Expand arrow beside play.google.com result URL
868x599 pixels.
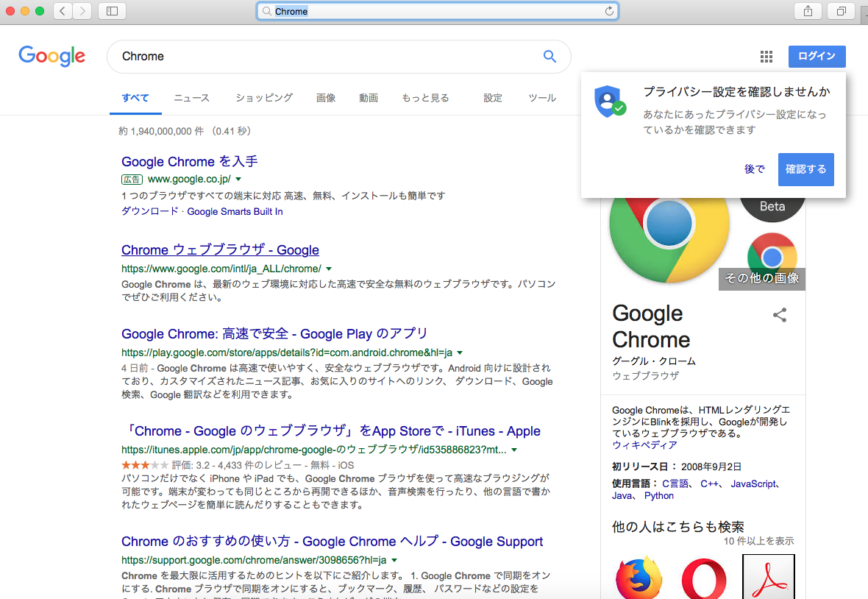tap(460, 353)
